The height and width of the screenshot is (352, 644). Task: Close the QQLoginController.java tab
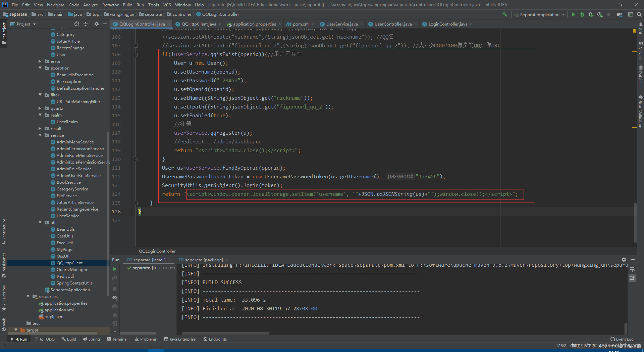[x=169, y=24]
